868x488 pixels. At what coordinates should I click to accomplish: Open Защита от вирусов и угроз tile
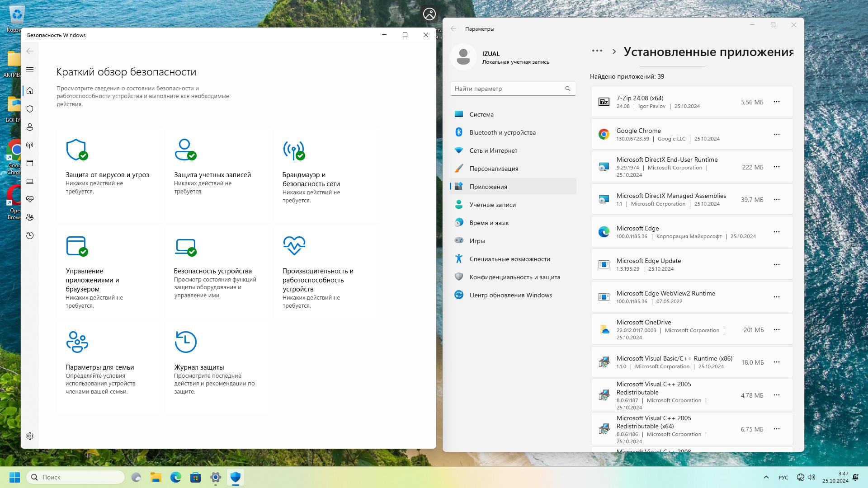[x=107, y=175]
